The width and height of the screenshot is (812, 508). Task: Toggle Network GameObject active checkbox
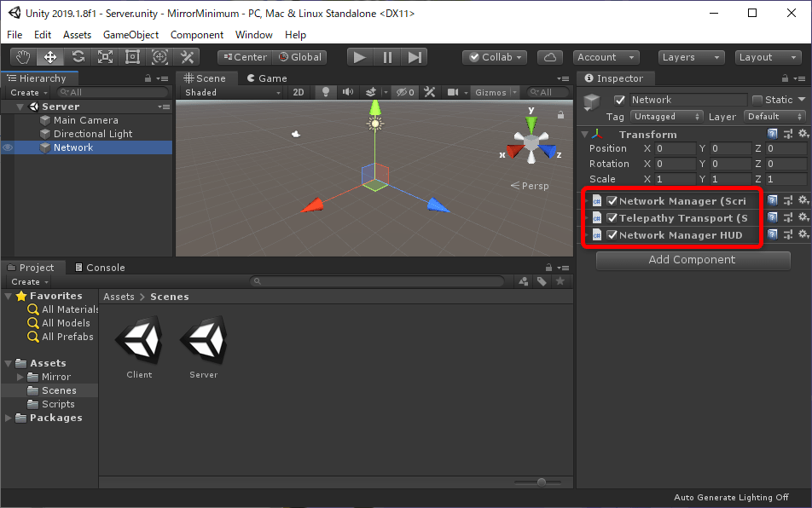pos(619,100)
